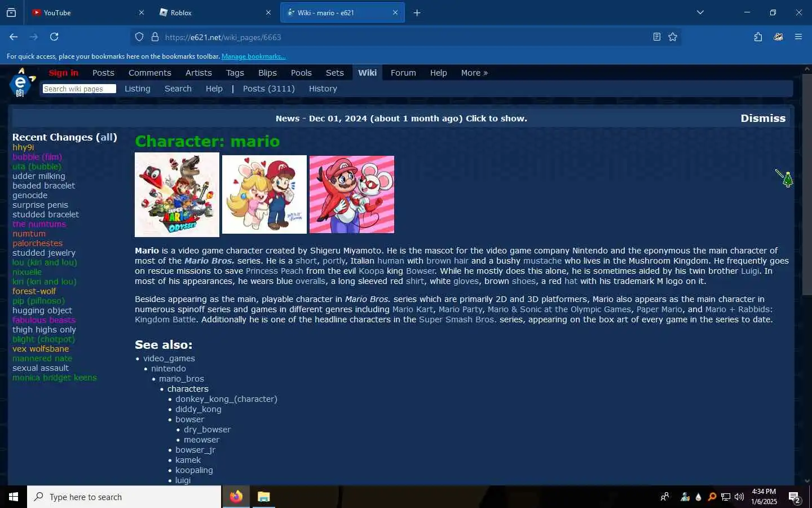Open 'forest-wolf' recent change
This screenshot has width=812, height=508.
click(34, 291)
